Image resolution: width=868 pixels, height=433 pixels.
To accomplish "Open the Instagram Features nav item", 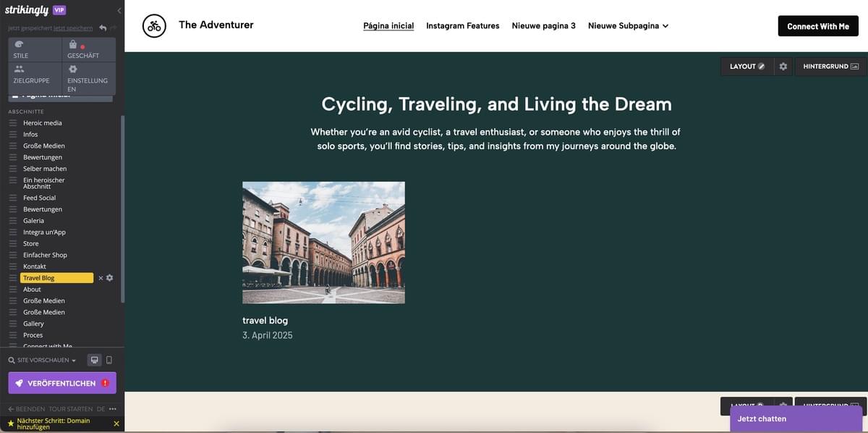I will click(x=463, y=26).
